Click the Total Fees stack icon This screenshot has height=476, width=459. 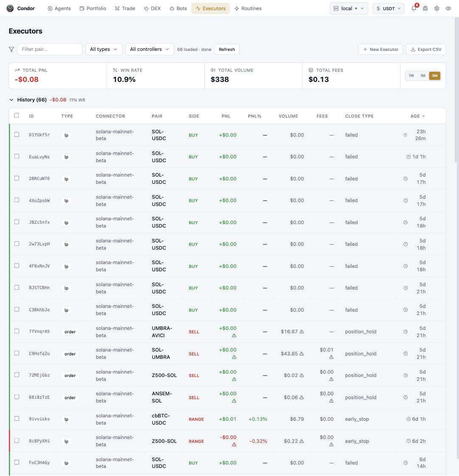coord(311,70)
